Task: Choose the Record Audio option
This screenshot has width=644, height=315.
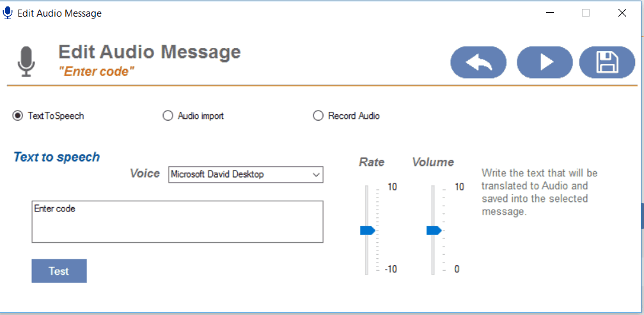Action: click(318, 116)
